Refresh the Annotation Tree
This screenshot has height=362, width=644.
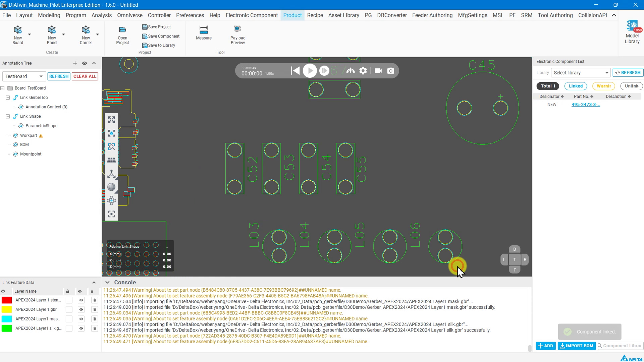[x=59, y=76]
